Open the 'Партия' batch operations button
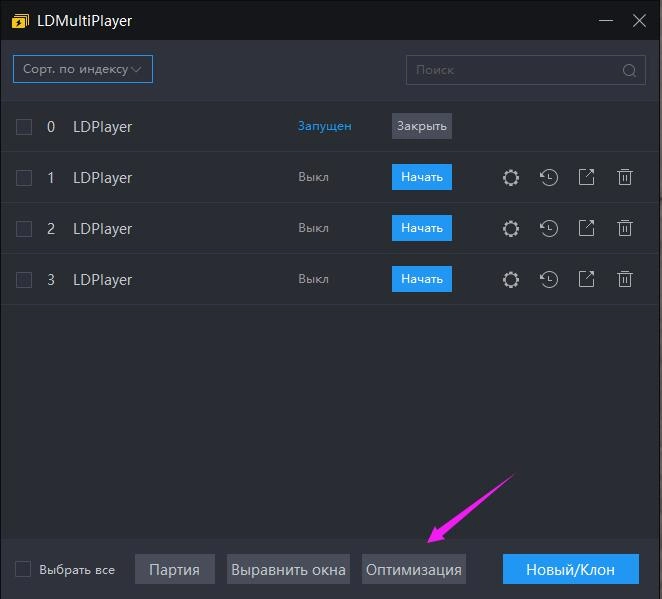 coord(174,569)
